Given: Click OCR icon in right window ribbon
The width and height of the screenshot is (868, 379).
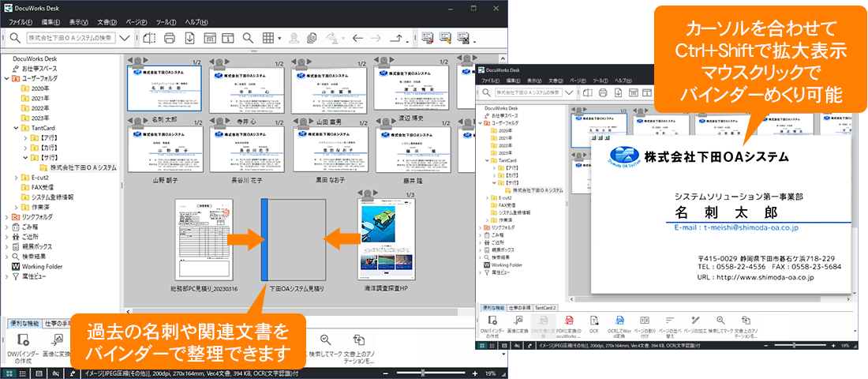Looking at the screenshot, I should (x=594, y=320).
